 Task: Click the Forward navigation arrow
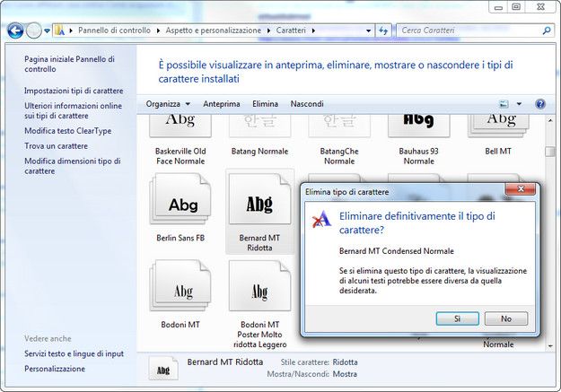(x=34, y=30)
